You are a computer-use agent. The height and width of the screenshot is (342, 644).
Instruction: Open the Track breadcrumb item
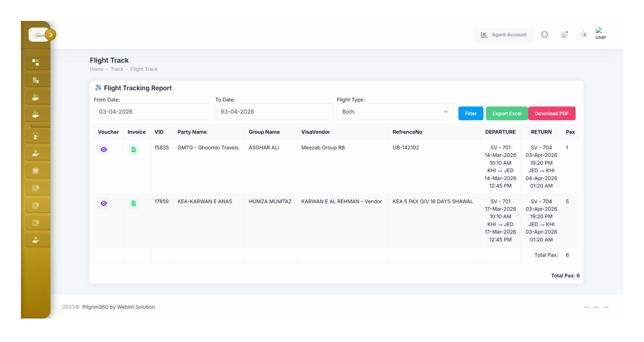click(117, 69)
